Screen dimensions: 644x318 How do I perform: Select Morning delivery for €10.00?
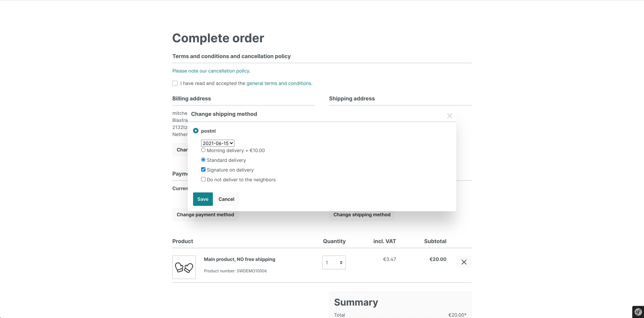(x=203, y=150)
